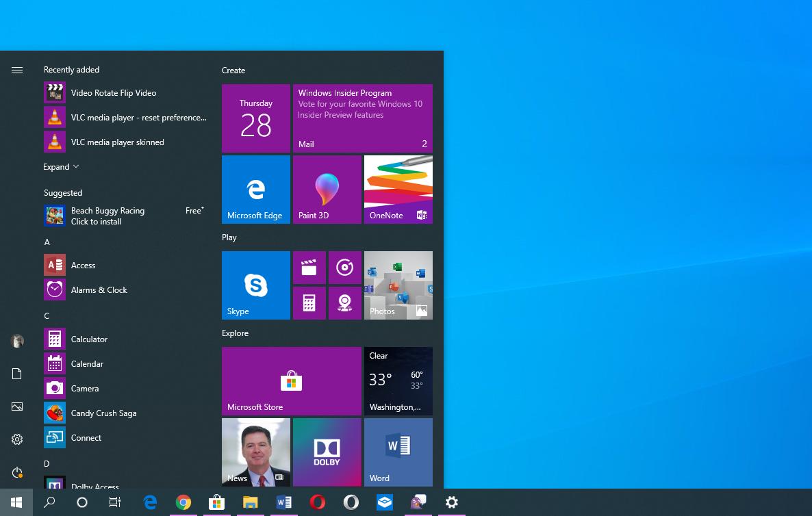Open the News tile photo
812x516 pixels.
[x=255, y=452]
